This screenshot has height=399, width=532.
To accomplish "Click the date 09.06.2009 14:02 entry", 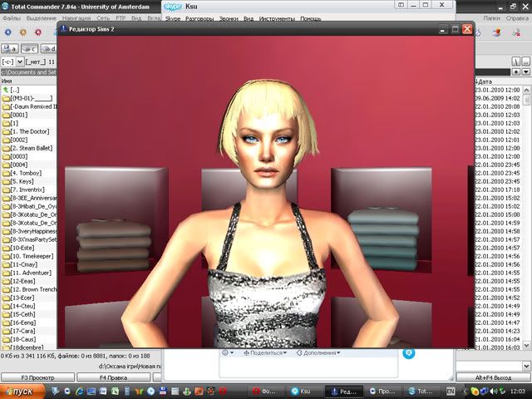I will [x=497, y=98].
